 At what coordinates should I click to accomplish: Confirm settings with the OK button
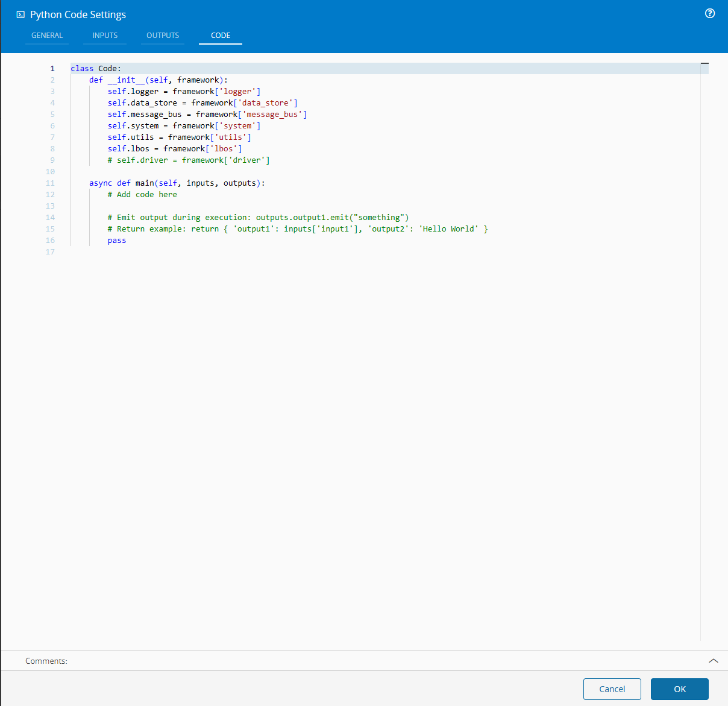click(679, 689)
